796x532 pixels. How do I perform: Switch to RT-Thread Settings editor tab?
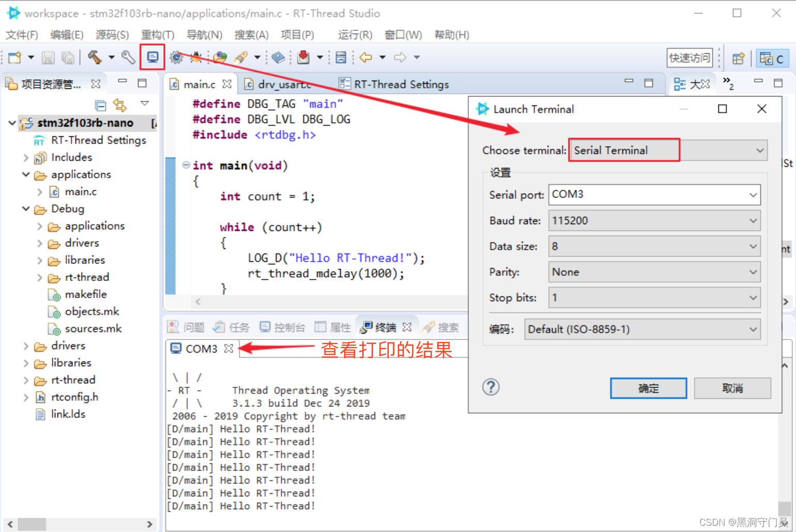point(394,84)
